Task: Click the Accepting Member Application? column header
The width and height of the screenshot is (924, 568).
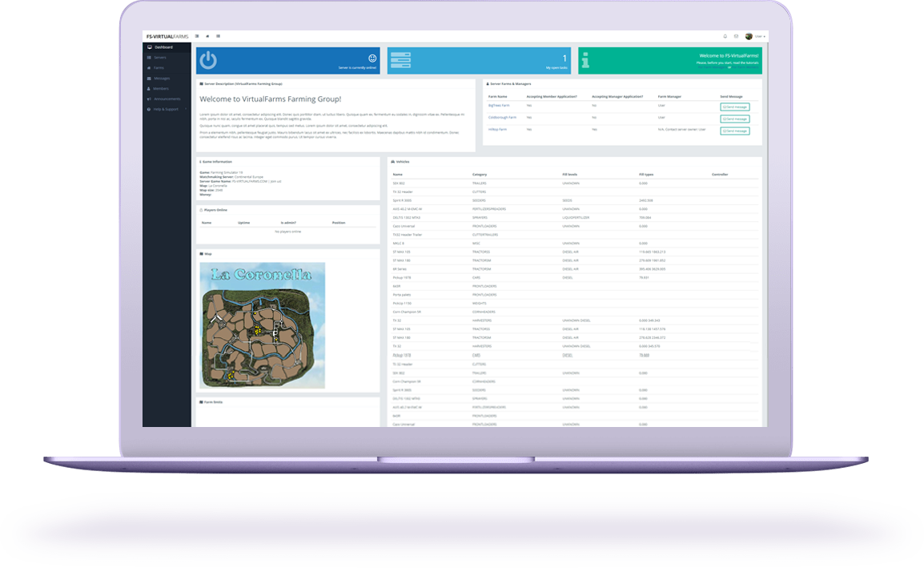Action: [x=552, y=97]
